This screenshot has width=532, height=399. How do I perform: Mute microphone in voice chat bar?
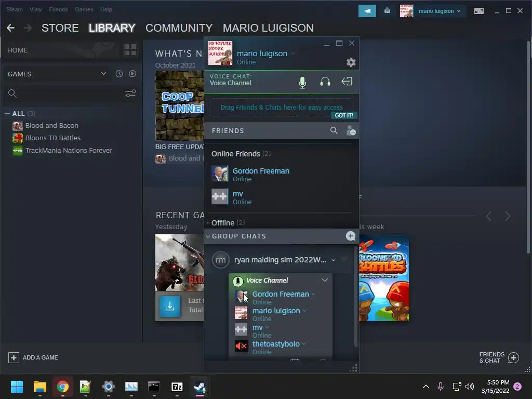302,82
